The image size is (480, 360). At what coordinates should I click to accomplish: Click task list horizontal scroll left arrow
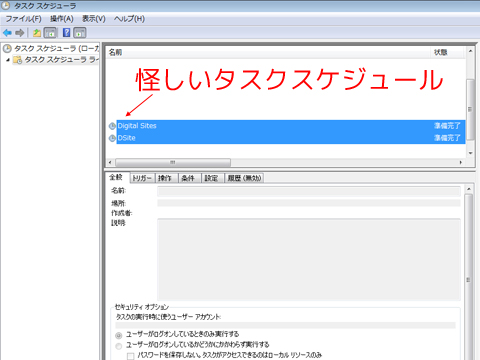pos(110,162)
